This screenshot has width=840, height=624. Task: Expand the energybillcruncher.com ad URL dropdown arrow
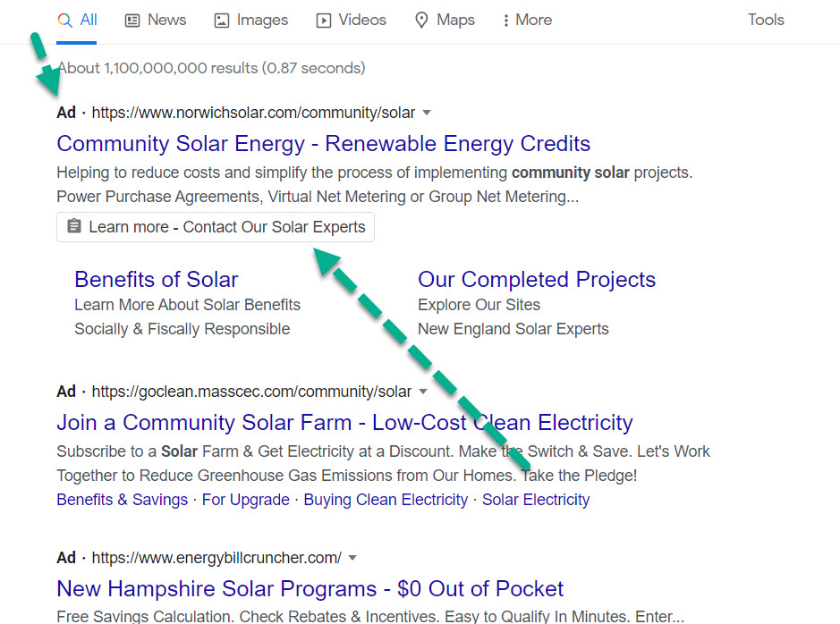pyautogui.click(x=352, y=558)
